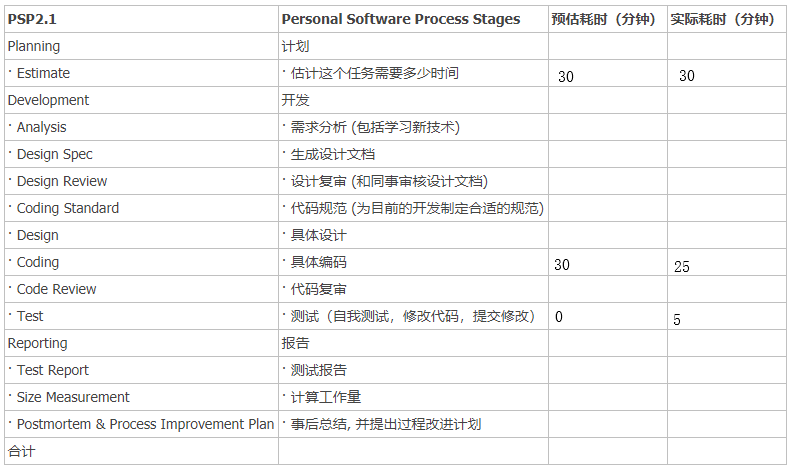Click the 估计这个任务需要多少时间 cell
The width and height of the screenshot is (794, 470).
click(x=375, y=73)
